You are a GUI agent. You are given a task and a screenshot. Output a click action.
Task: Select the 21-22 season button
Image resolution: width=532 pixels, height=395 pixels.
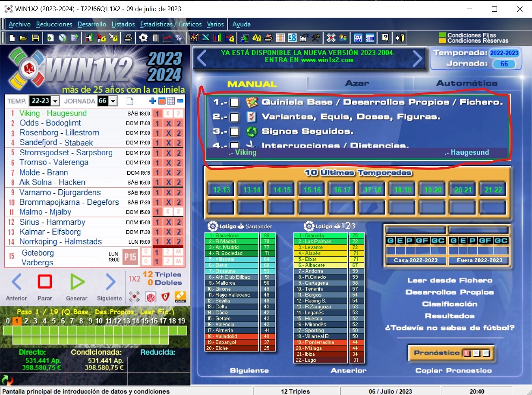click(x=493, y=190)
